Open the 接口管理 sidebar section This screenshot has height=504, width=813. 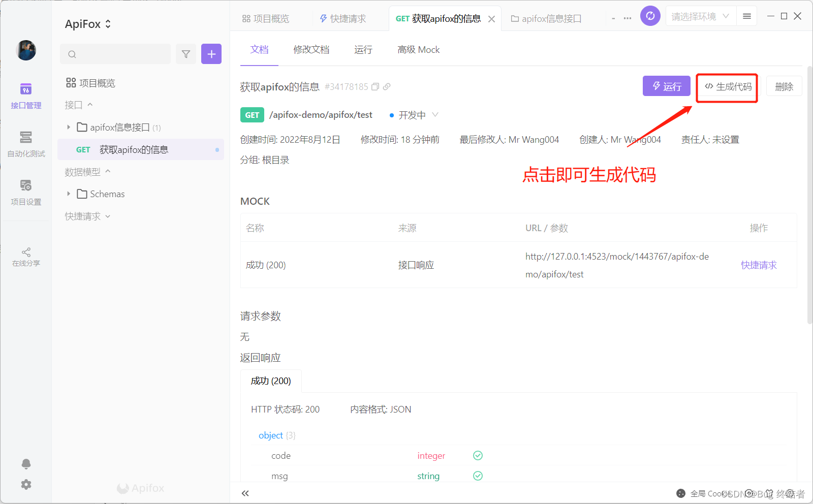coord(26,96)
